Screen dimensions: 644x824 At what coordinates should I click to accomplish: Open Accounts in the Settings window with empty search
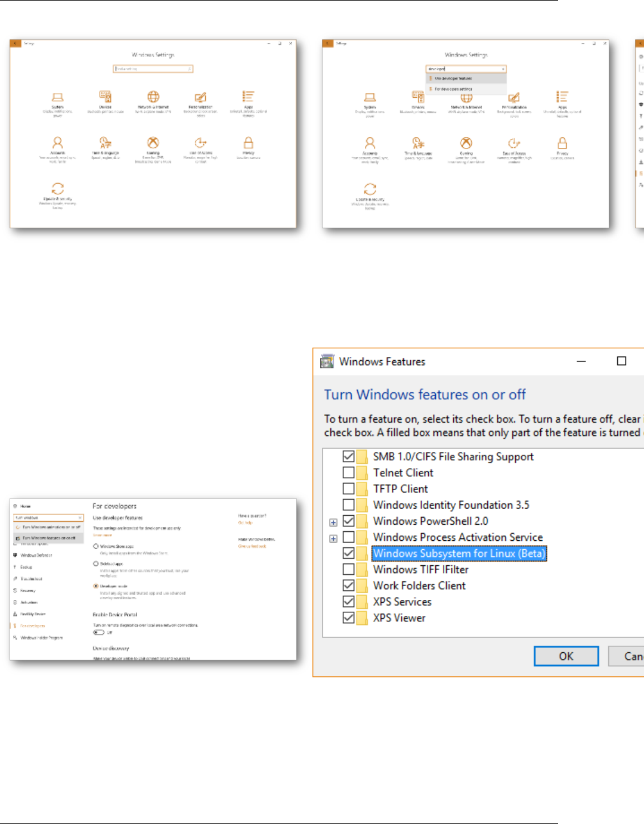57,149
